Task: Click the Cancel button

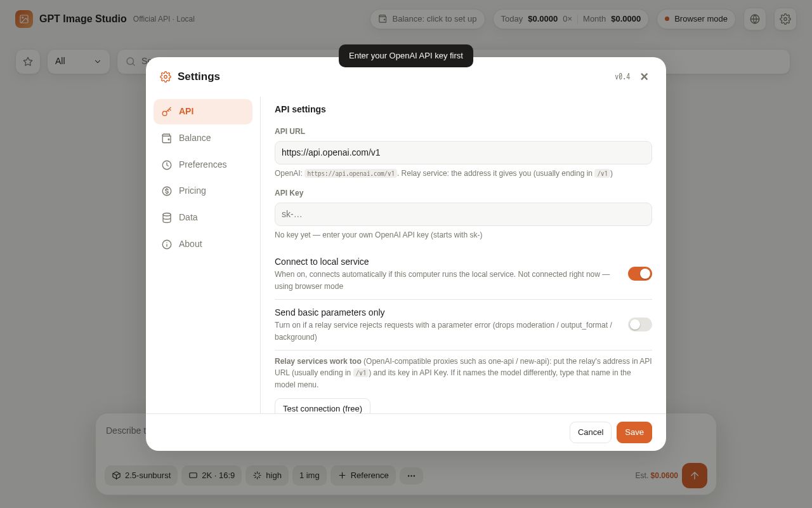Action: [591, 432]
